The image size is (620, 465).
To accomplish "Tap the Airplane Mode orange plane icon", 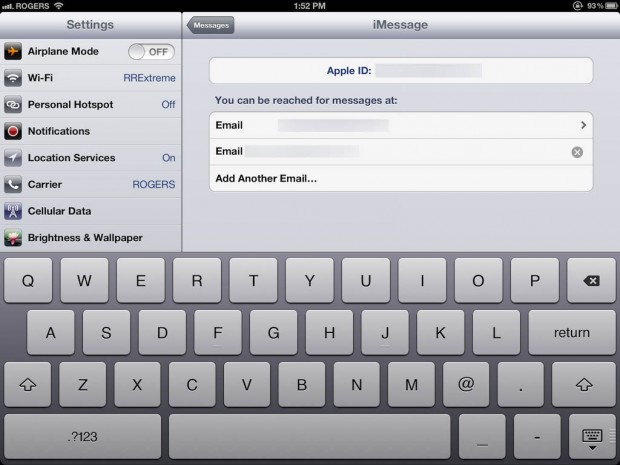I will click(x=13, y=51).
